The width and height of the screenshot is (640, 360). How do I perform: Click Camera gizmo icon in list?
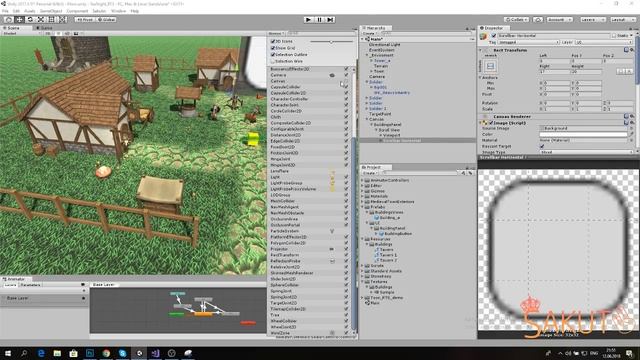[x=332, y=75]
